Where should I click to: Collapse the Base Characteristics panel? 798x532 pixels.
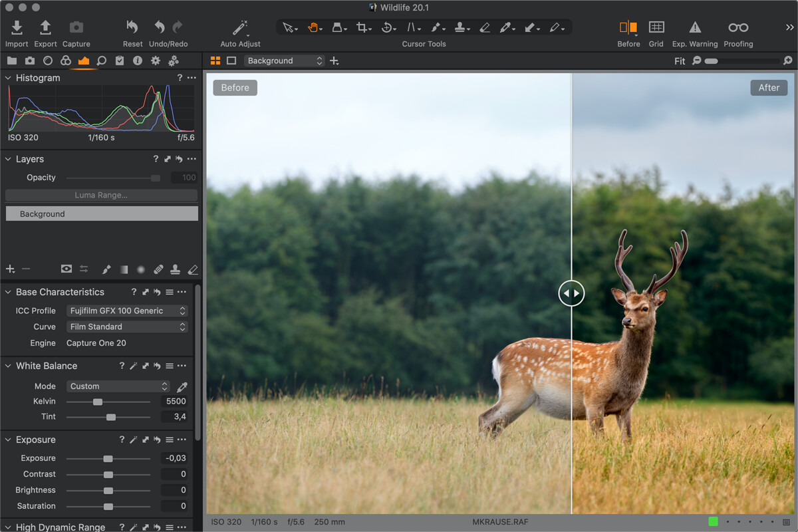tap(9, 292)
